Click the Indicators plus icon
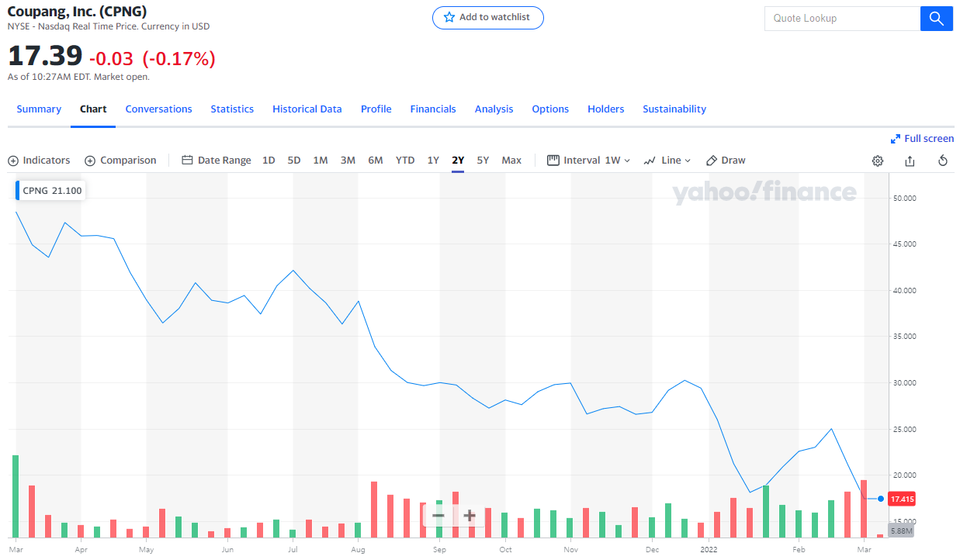 click(13, 161)
